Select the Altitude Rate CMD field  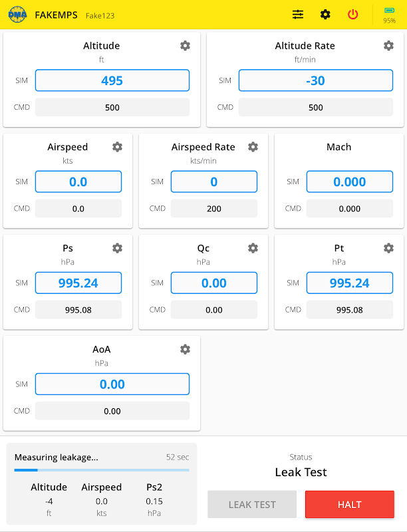click(316, 107)
